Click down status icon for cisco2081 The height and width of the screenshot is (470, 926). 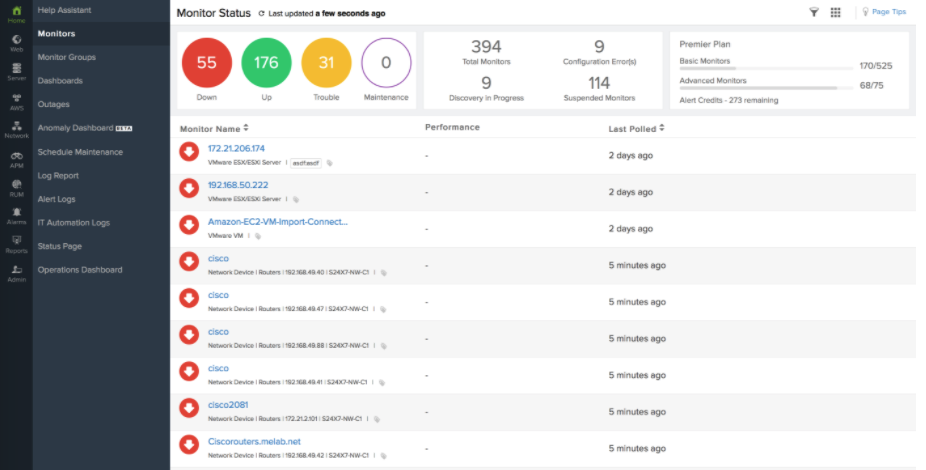pos(189,408)
